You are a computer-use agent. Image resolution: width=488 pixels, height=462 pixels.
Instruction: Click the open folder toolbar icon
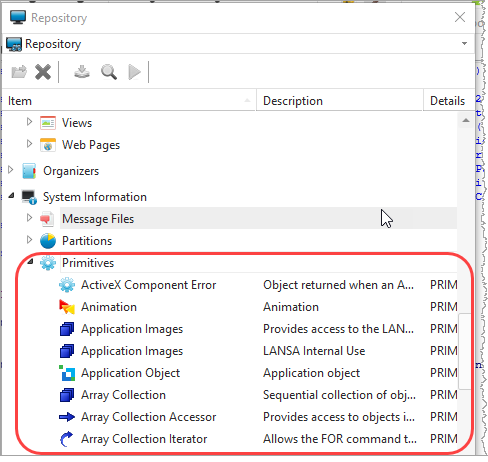click(19, 72)
